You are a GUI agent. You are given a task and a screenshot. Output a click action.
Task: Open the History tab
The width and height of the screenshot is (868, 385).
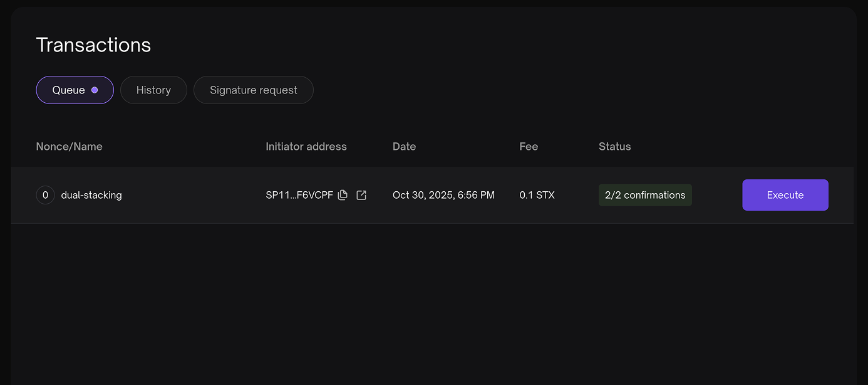(153, 90)
